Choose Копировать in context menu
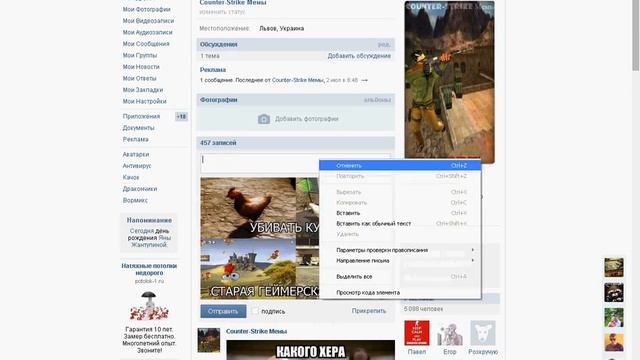Image resolution: width=640 pixels, height=360 pixels. tap(400, 202)
